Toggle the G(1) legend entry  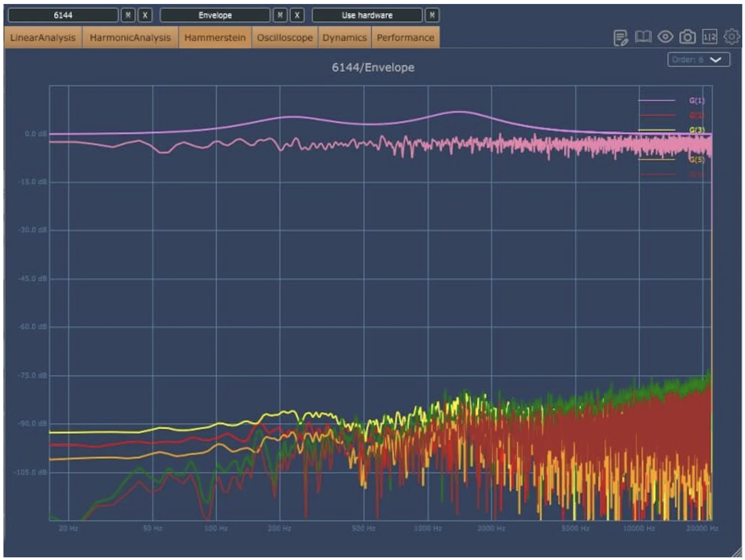pyautogui.click(x=671, y=101)
